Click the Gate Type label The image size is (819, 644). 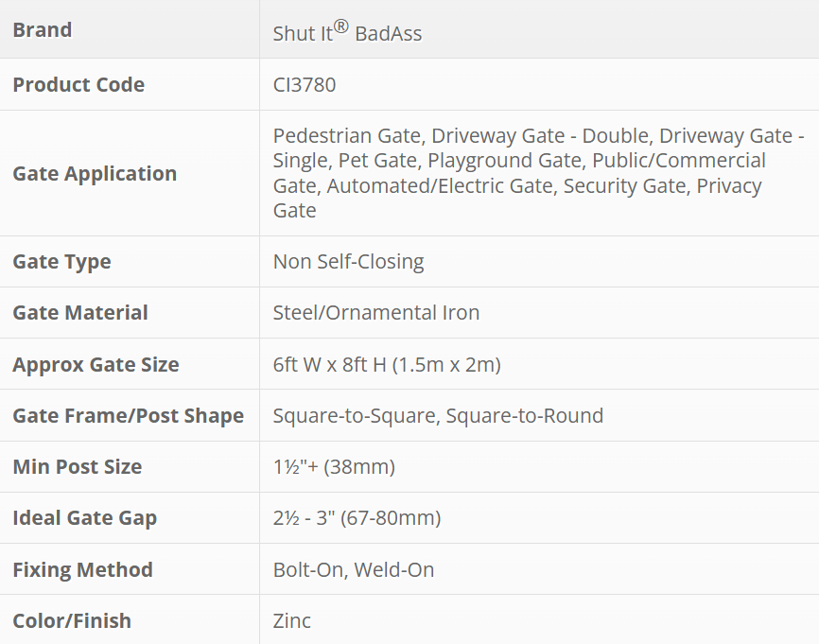pos(61,262)
